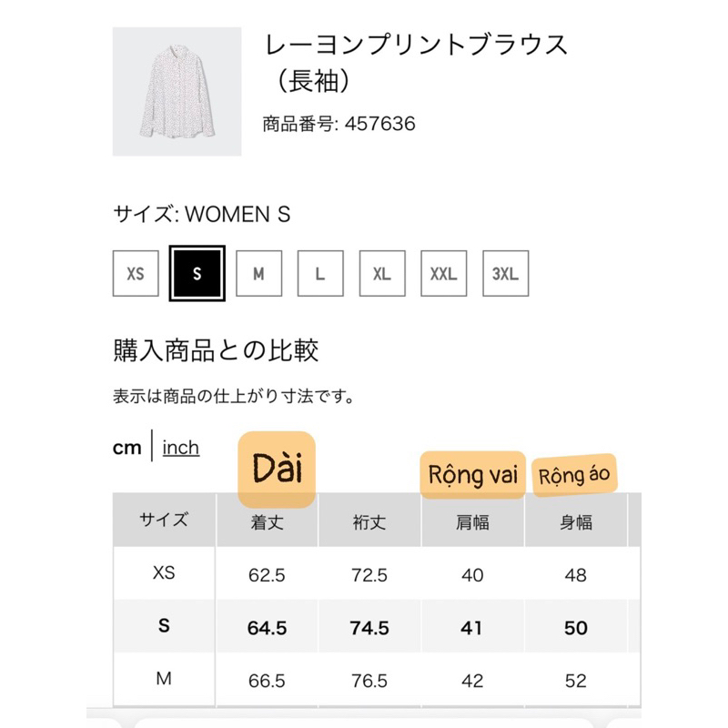The height and width of the screenshot is (728, 728).
Task: Choose the XXL size option
Action: (443, 273)
